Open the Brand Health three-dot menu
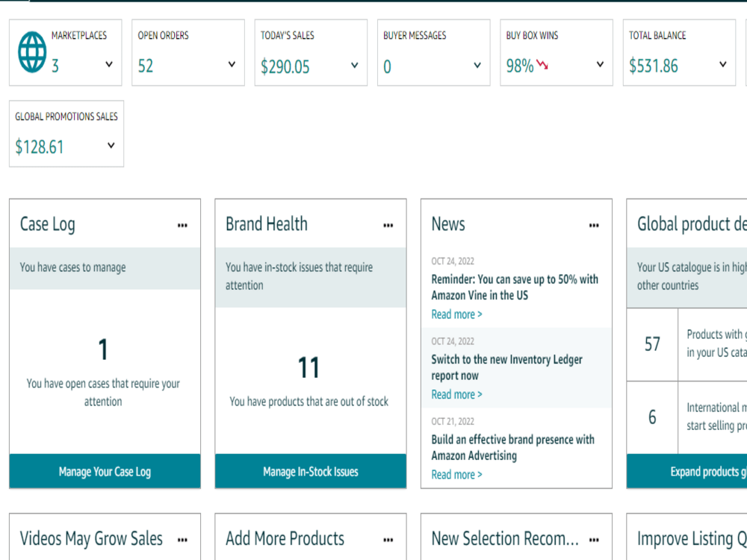Screen dimensions: 747x560 388,225
